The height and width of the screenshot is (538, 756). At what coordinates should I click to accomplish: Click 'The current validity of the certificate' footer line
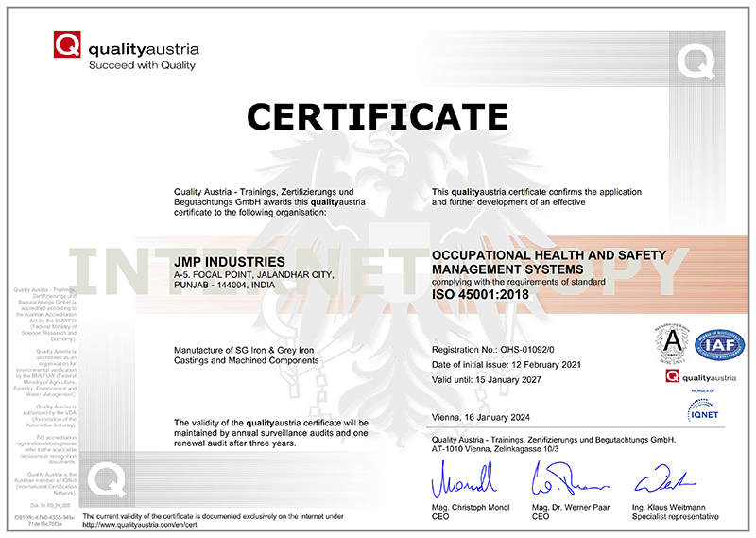pyautogui.click(x=213, y=516)
